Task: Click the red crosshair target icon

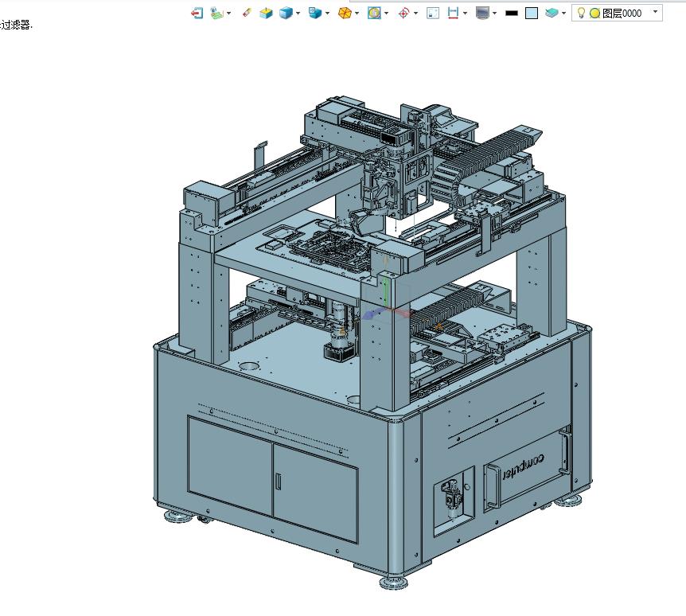Action: (403, 13)
